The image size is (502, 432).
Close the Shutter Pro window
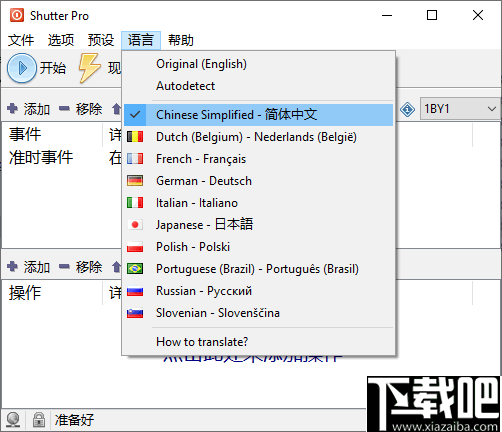(478, 15)
